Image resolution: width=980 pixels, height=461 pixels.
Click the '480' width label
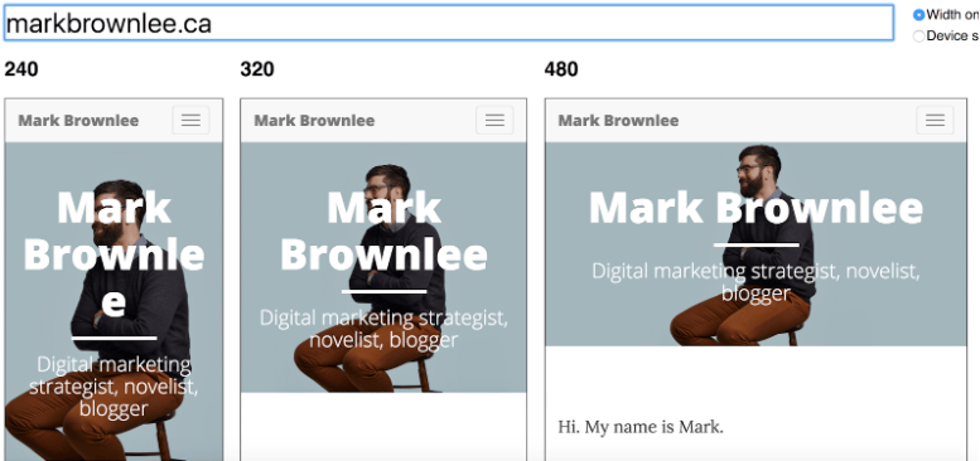pyautogui.click(x=561, y=68)
